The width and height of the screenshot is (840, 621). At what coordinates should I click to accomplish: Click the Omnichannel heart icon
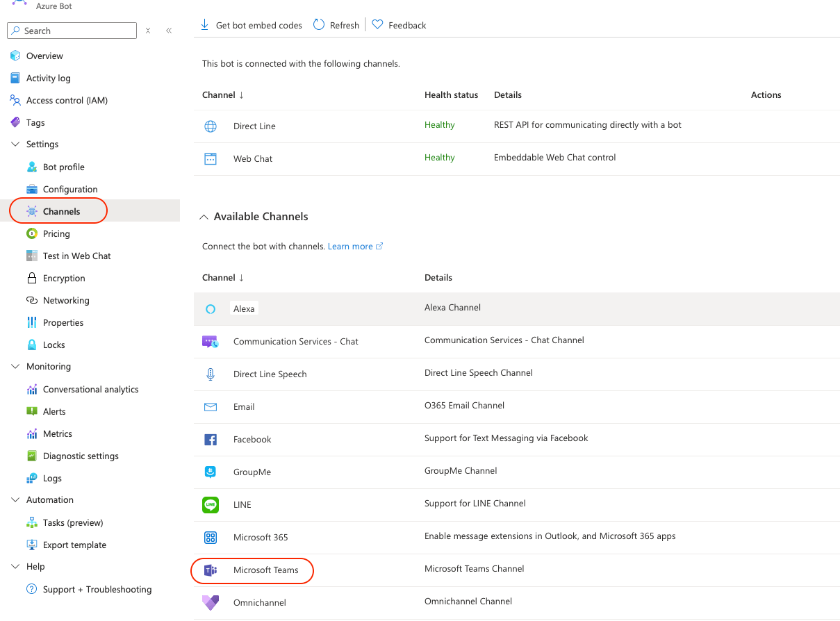pyautogui.click(x=211, y=603)
